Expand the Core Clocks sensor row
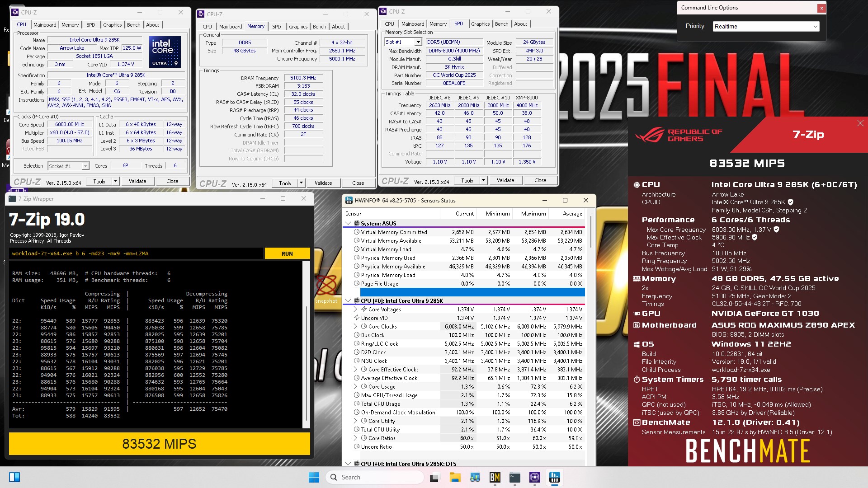 [355, 327]
